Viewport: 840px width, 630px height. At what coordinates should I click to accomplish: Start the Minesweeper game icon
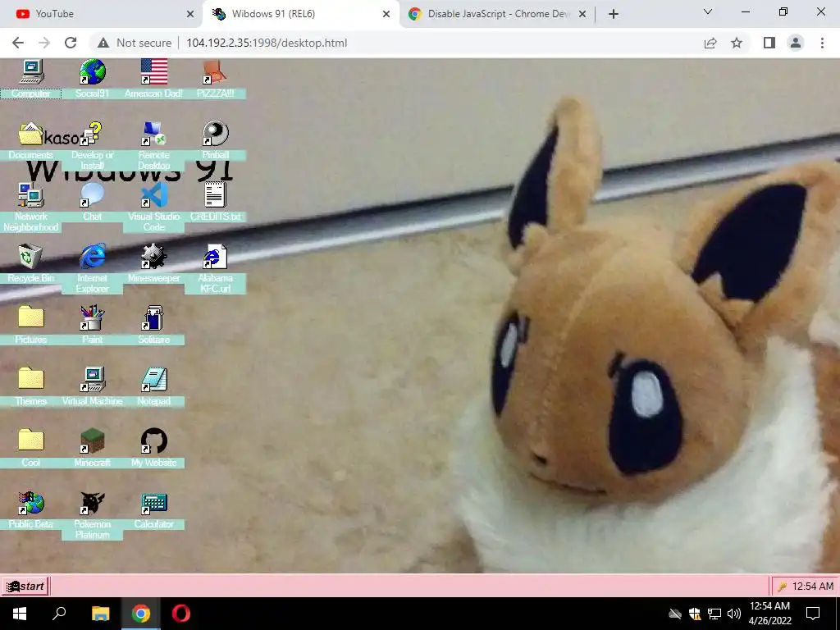click(x=153, y=257)
